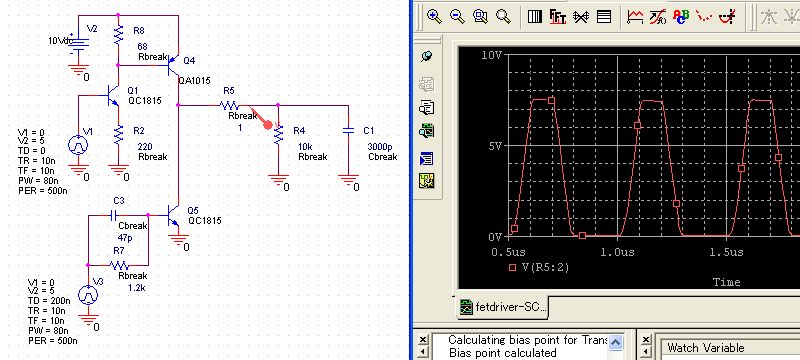Select the R5 resistor symbol

(230, 106)
